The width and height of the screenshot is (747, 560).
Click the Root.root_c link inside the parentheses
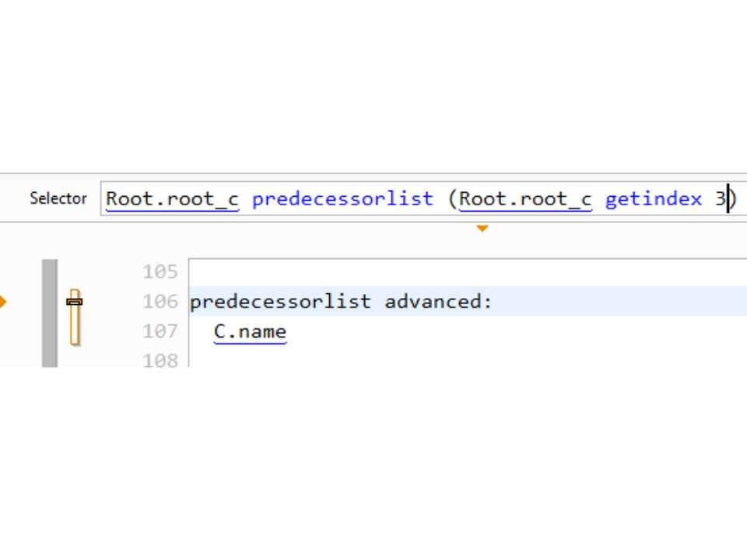525,199
